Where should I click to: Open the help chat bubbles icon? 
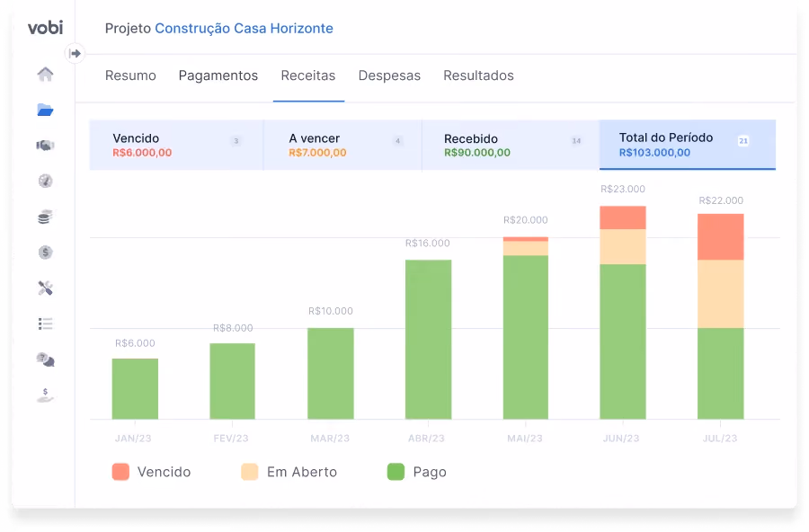pos(46,359)
